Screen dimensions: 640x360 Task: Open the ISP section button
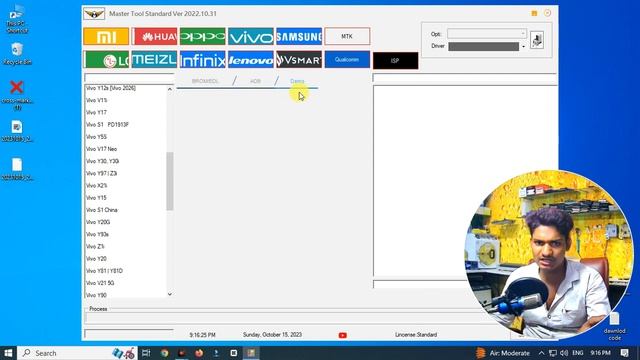coord(395,60)
